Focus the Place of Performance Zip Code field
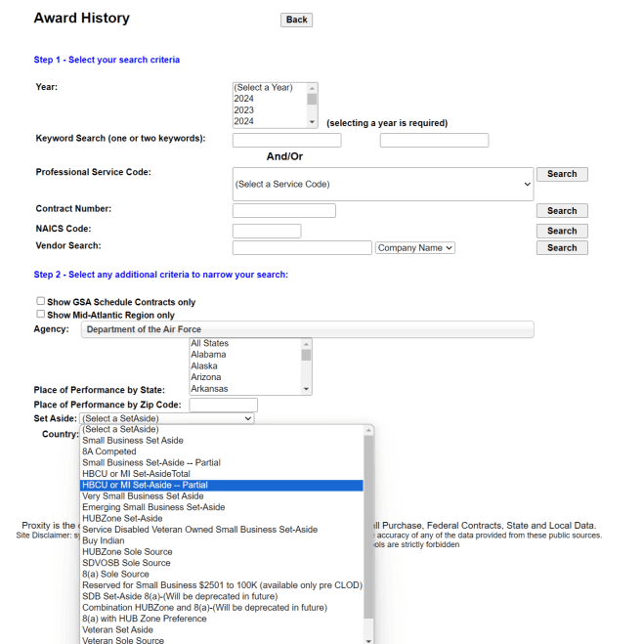644x644 pixels. point(224,405)
